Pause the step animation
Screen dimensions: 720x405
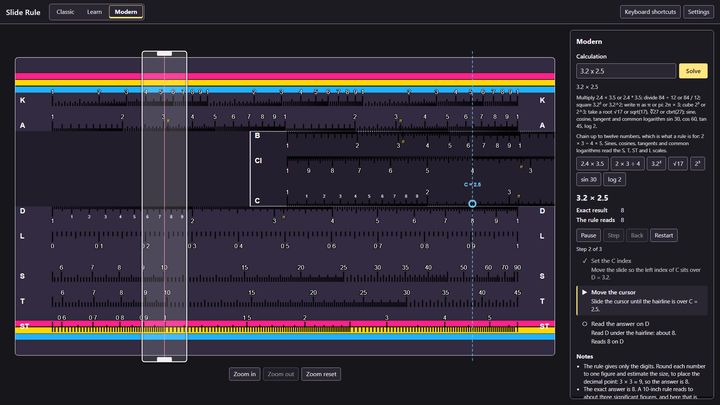[588, 235]
